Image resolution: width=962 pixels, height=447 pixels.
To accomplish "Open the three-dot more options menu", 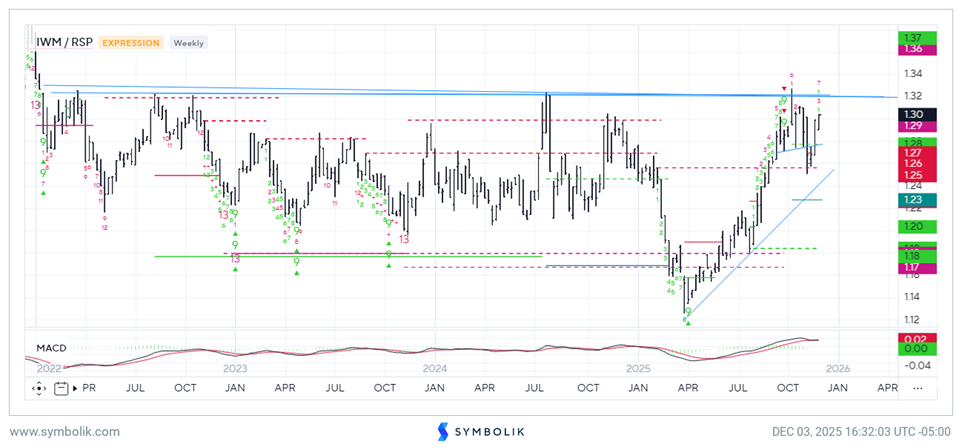I will pos(918,387).
